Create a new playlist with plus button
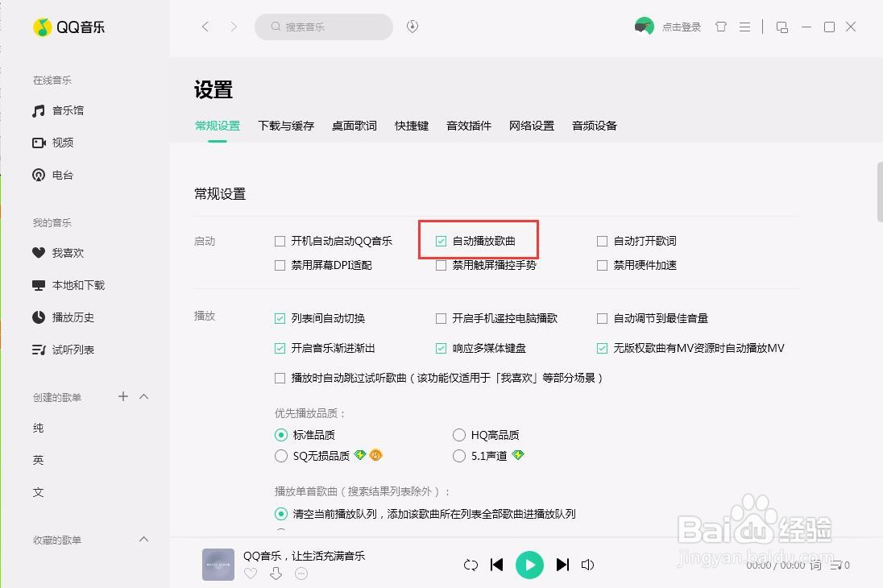The image size is (883, 588). coord(122,396)
